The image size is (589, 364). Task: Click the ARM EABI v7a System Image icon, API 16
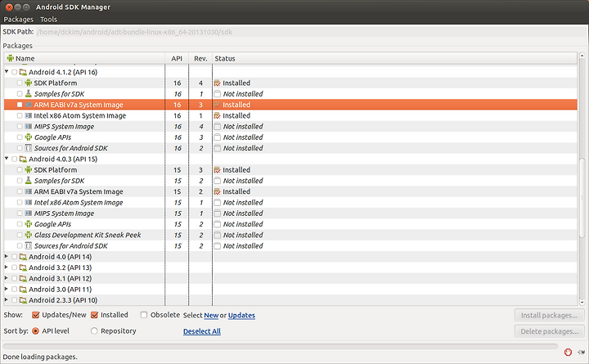[x=28, y=105]
